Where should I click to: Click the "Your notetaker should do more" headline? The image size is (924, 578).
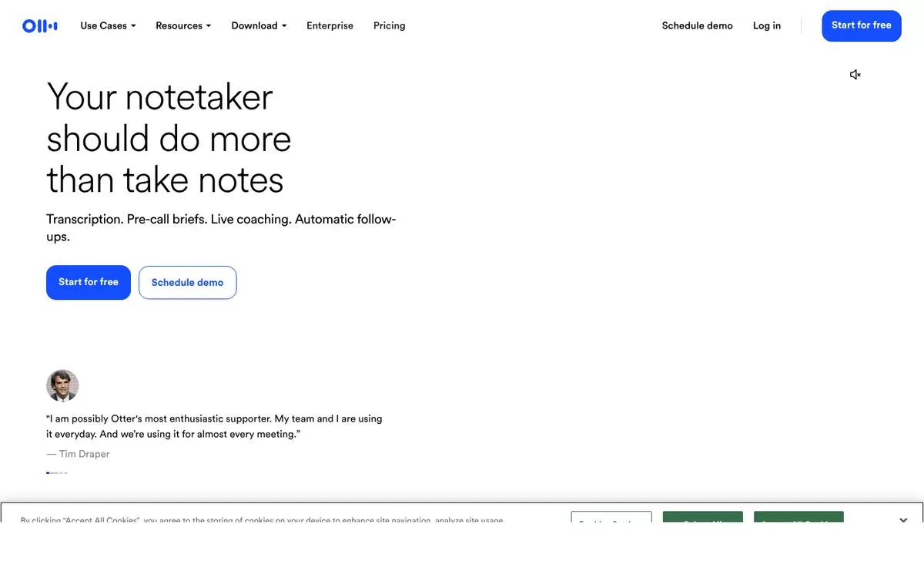[x=169, y=139]
